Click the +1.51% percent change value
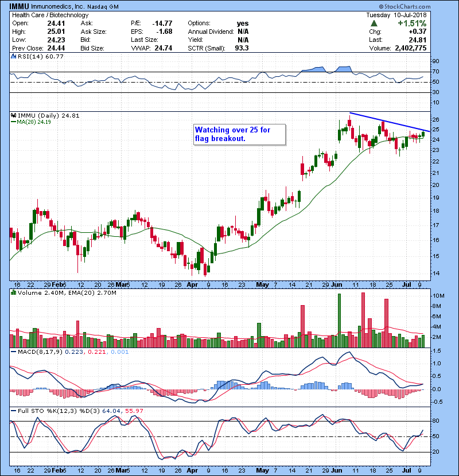 point(412,24)
